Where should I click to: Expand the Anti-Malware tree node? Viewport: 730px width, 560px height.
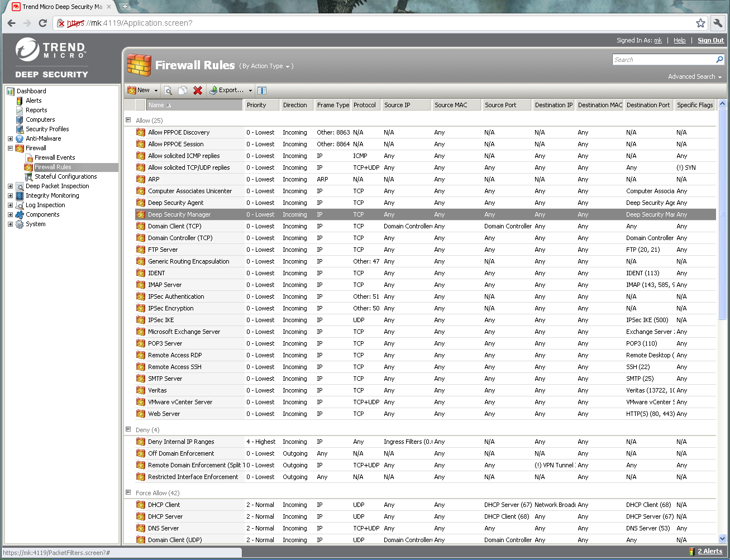[10, 138]
